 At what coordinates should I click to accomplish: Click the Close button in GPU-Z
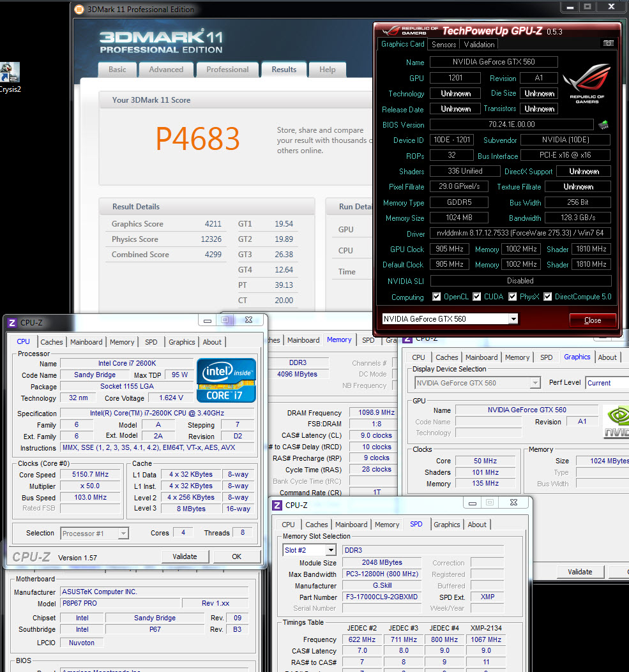pos(593,320)
